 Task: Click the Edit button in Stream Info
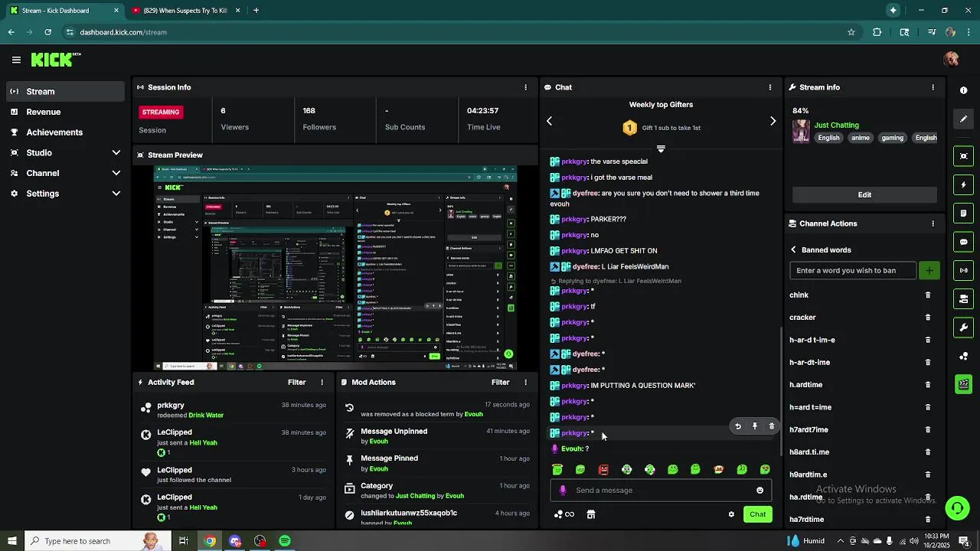864,194
